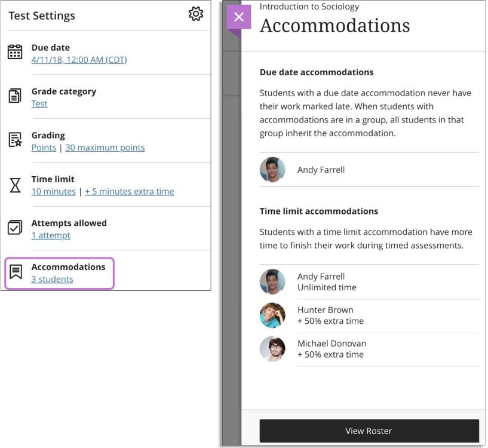Close the Accommodations panel with the X
Viewport: 488px width, 448px height.
pos(239,17)
